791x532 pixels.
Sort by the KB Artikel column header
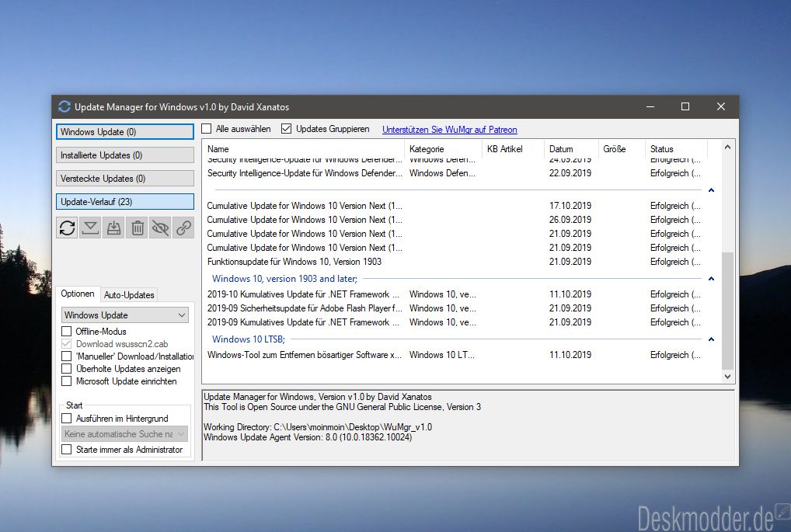click(513, 149)
